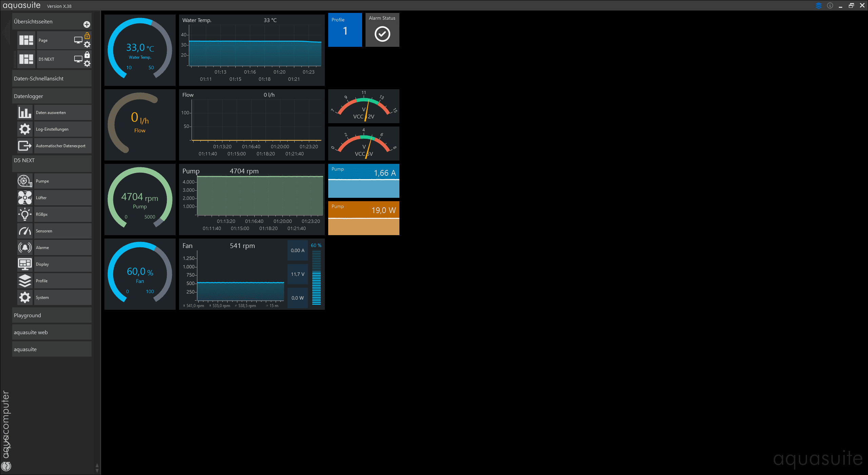Click the Daten auswerten chart icon
Image resolution: width=868 pixels, height=475 pixels.
click(x=25, y=113)
